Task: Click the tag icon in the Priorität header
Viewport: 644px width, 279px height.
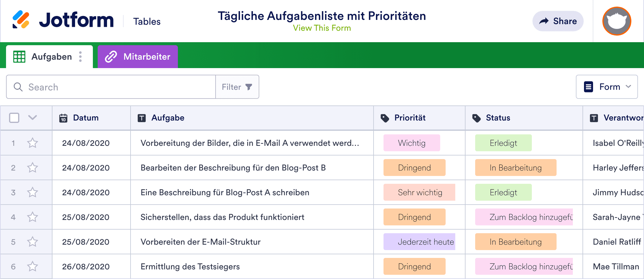Action: coord(386,118)
